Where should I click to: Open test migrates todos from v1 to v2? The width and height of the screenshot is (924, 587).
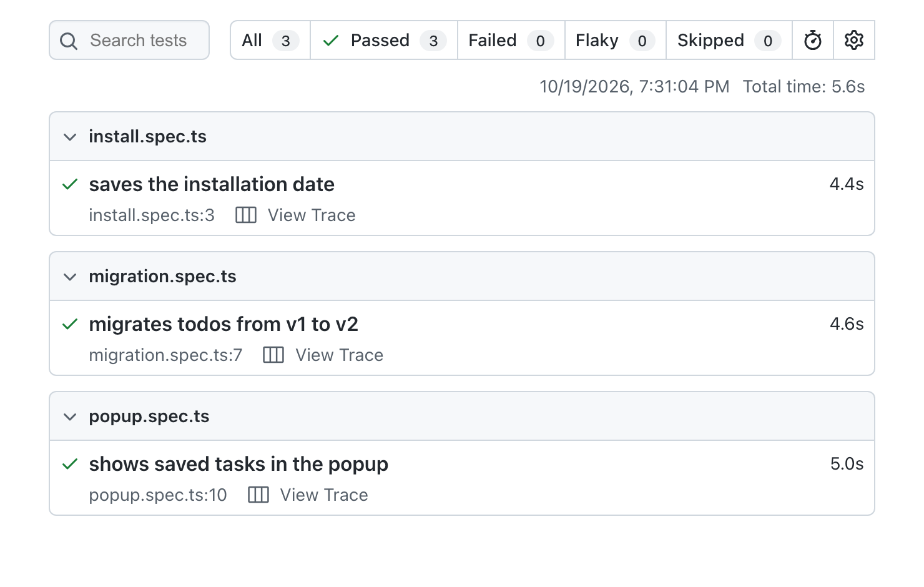pos(224,324)
